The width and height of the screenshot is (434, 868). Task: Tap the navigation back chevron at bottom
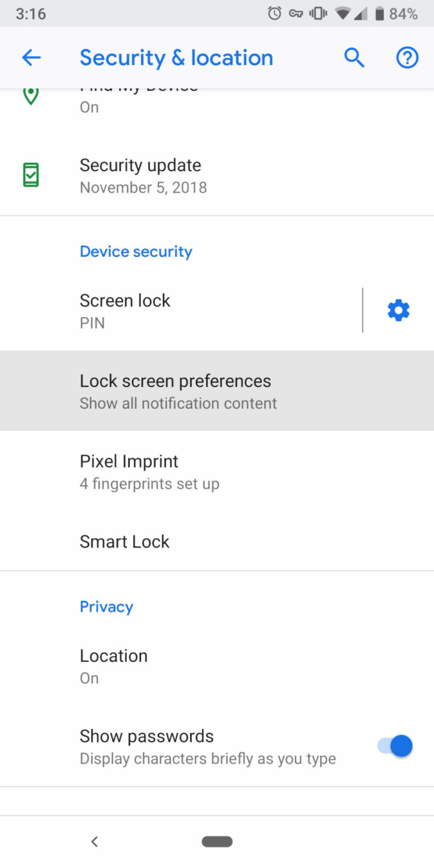click(94, 841)
